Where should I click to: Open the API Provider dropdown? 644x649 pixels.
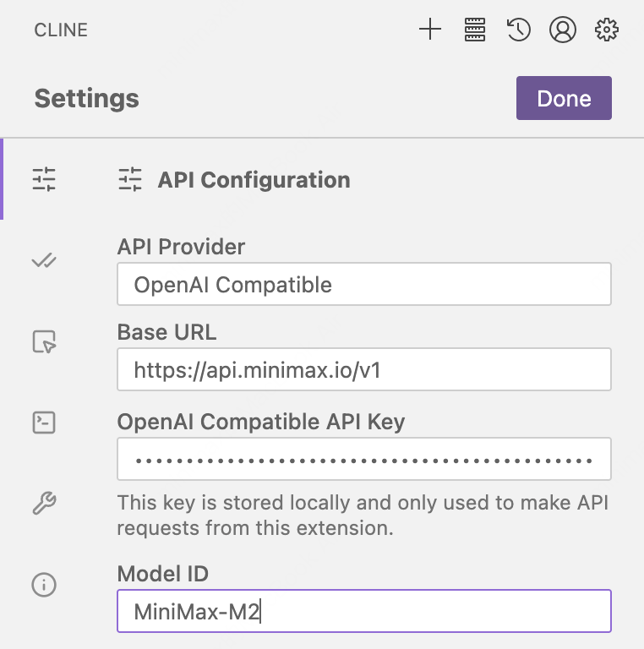[x=363, y=284]
